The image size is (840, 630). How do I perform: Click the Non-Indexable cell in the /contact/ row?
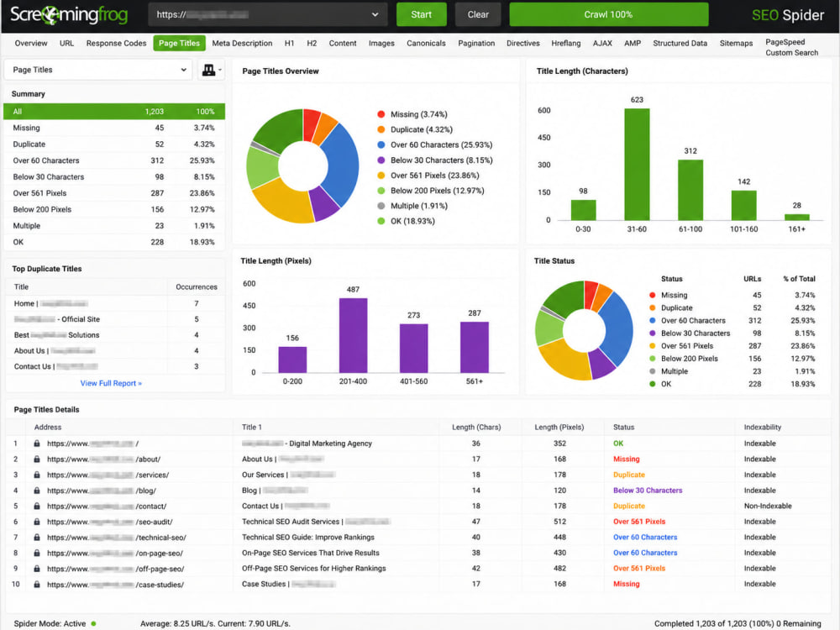[768, 506]
